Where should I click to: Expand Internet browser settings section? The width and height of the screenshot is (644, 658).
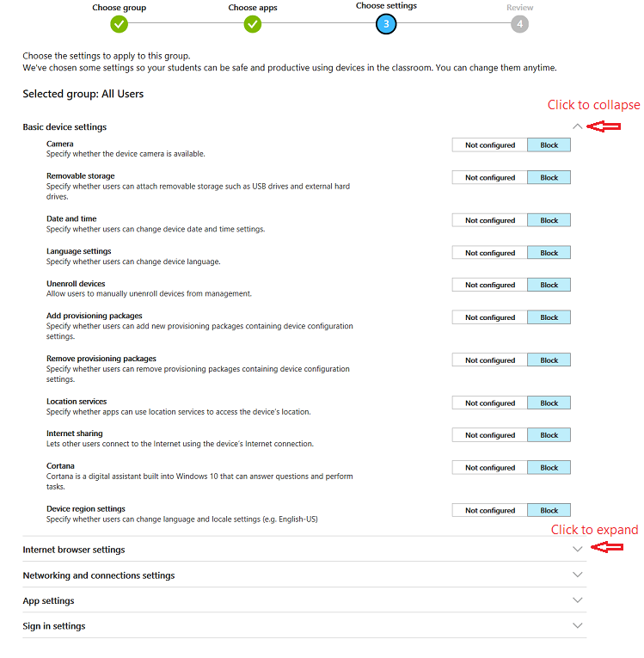coord(577,550)
